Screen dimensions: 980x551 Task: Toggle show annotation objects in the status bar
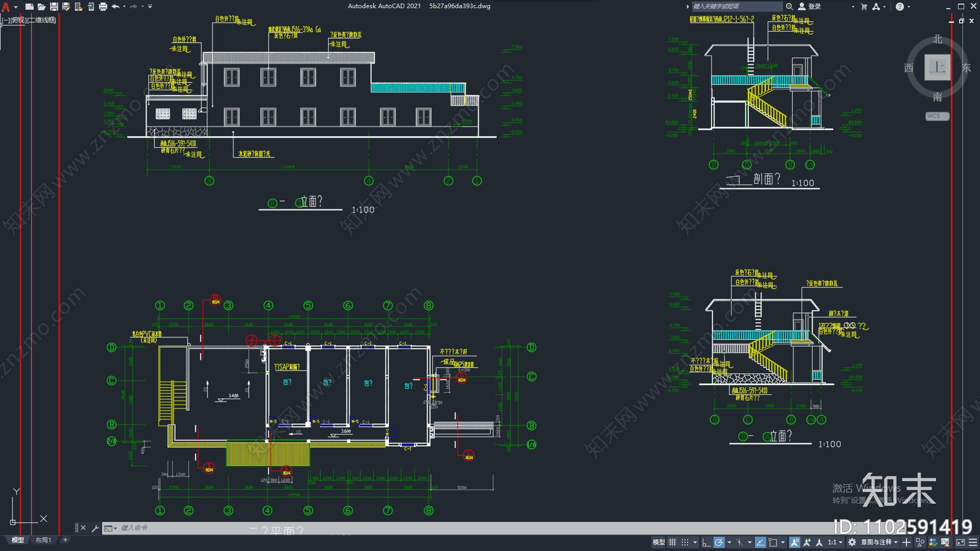click(794, 542)
